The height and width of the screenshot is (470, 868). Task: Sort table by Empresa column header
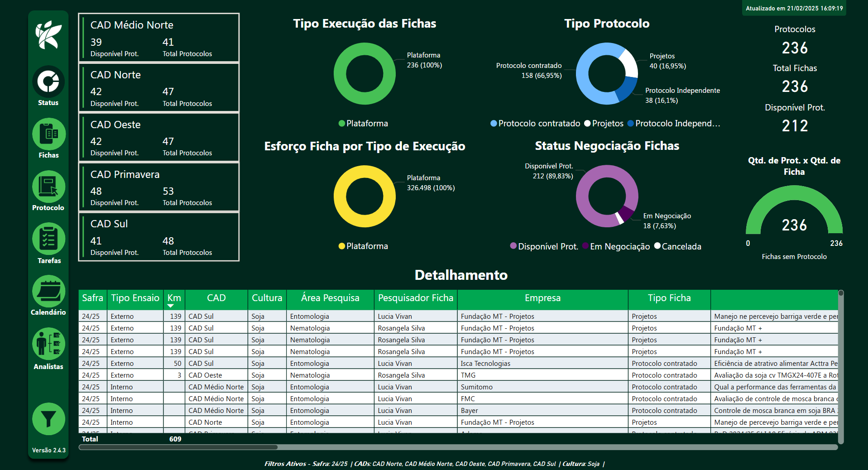point(542,298)
